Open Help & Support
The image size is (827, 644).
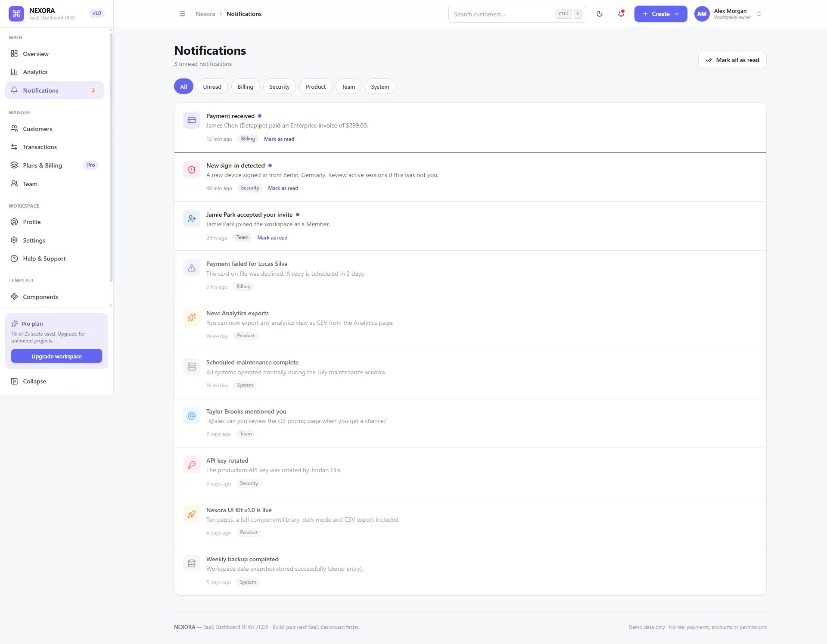54,258
